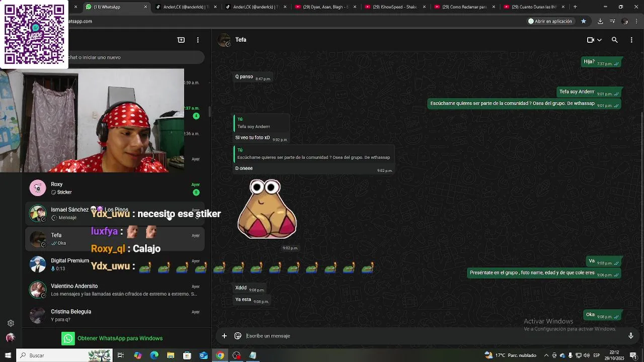Open the emoji and sticker picker
This screenshot has width=644, height=362.
pyautogui.click(x=238, y=336)
